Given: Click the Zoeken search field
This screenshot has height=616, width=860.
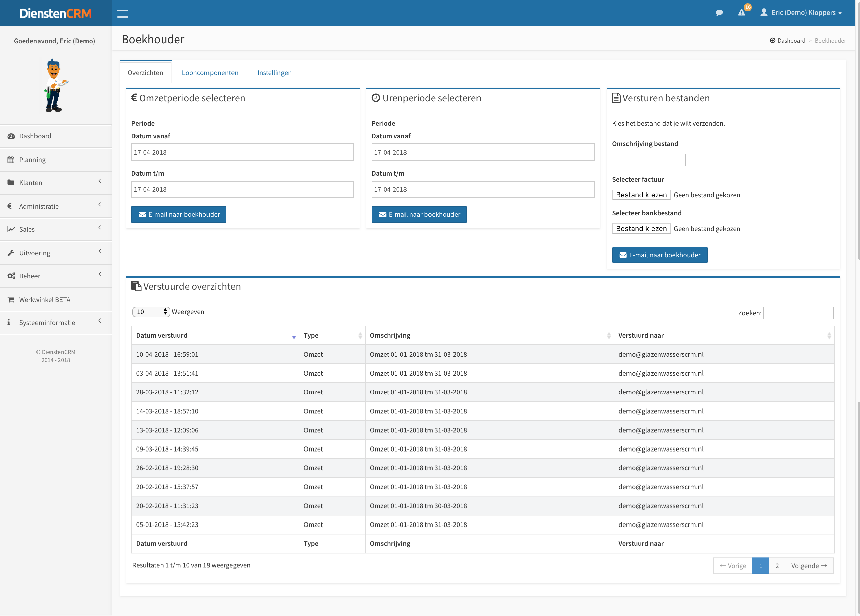Looking at the screenshot, I should (x=798, y=313).
